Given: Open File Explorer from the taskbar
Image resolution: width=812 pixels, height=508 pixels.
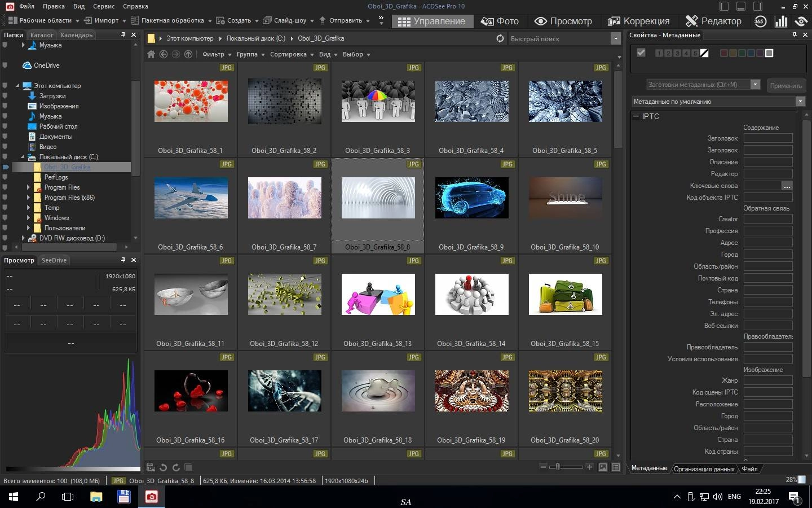Looking at the screenshot, I should [96, 497].
